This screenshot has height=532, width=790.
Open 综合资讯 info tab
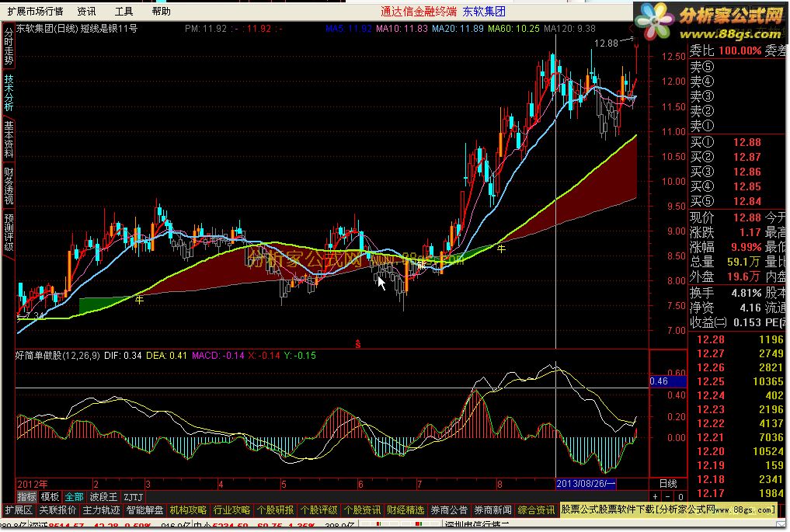pyautogui.click(x=536, y=509)
